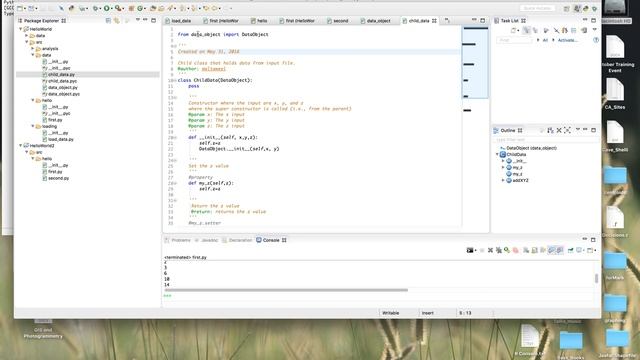Viewport: 640px width, 360px height.
Task: Click the Outline hide (X) filter icon
Action: pyautogui.click(x=559, y=130)
